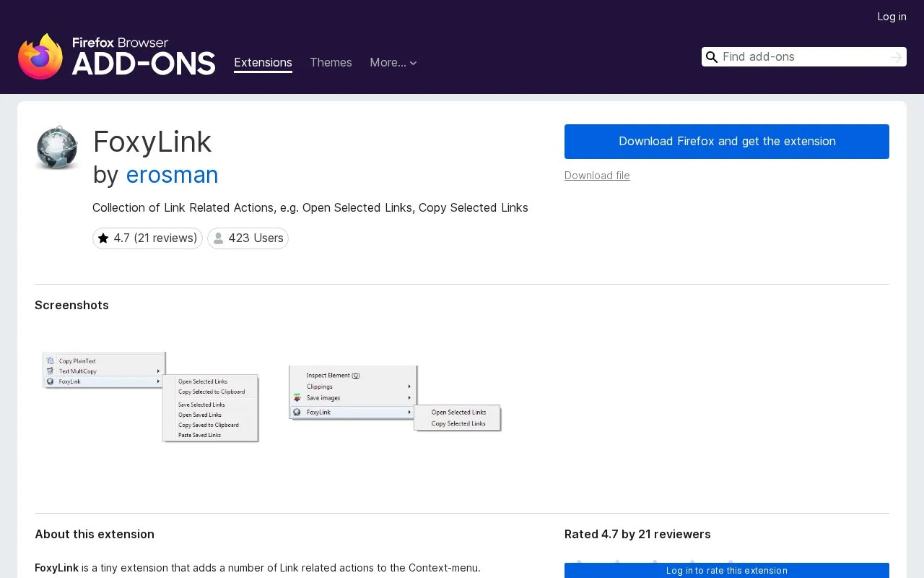The width and height of the screenshot is (924, 578).
Task: Expand the More… dropdown menu
Action: pos(393,63)
